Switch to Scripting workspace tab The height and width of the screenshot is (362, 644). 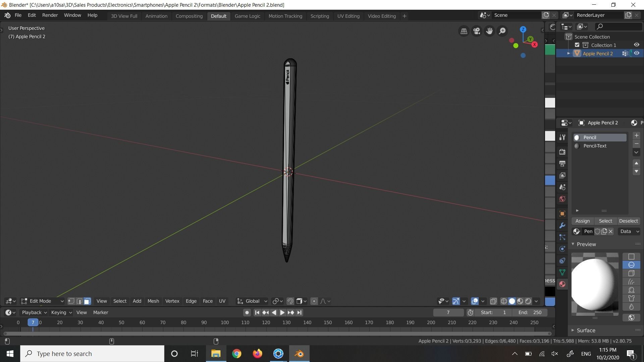pyautogui.click(x=319, y=16)
